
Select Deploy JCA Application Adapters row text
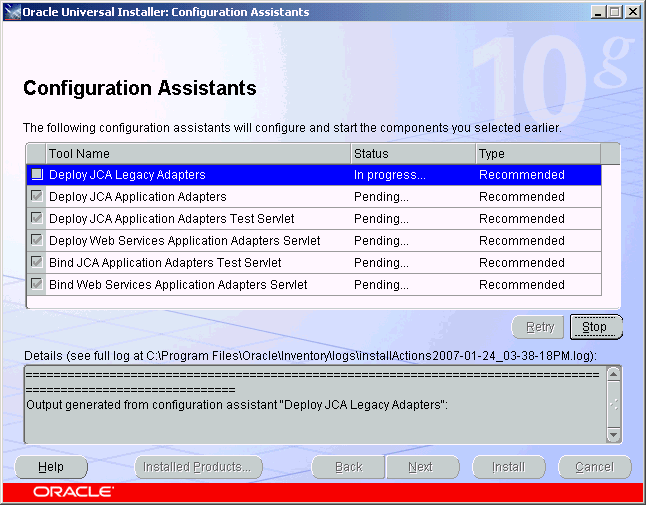(138, 196)
